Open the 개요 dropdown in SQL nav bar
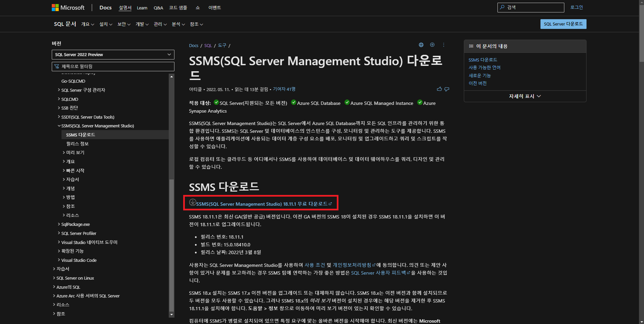The height and width of the screenshot is (324, 644). pyautogui.click(x=87, y=24)
